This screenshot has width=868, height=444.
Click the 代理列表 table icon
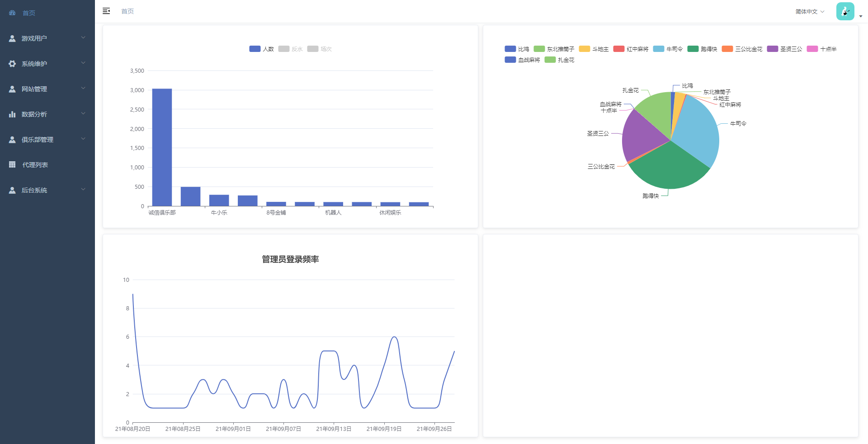point(12,165)
